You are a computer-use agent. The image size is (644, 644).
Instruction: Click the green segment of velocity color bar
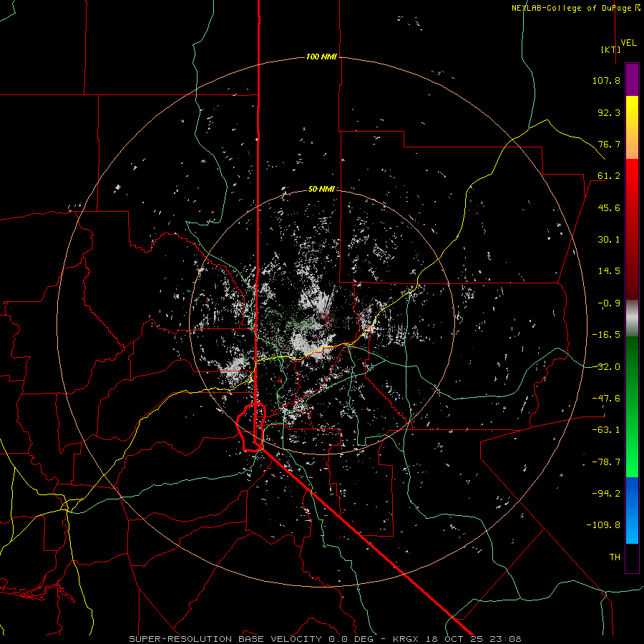(x=632, y=406)
